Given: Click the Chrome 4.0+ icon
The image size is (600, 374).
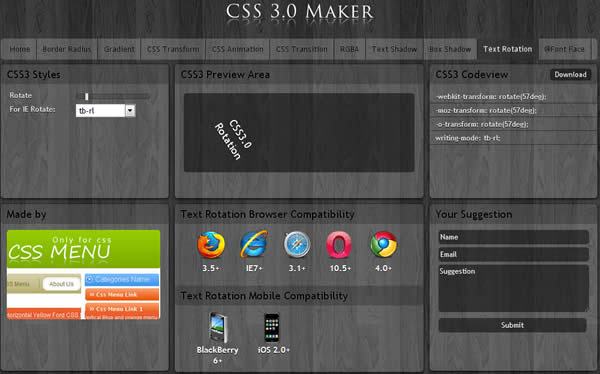Looking at the screenshot, I should click(x=383, y=244).
